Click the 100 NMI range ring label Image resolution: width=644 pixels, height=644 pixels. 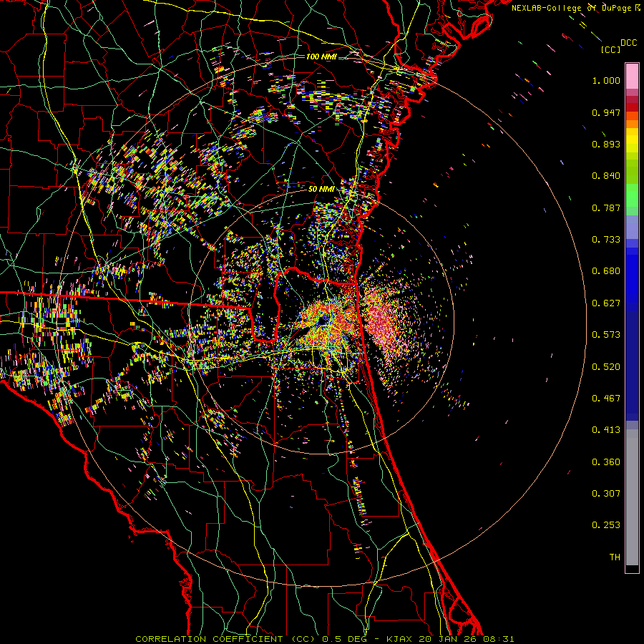coord(321,57)
